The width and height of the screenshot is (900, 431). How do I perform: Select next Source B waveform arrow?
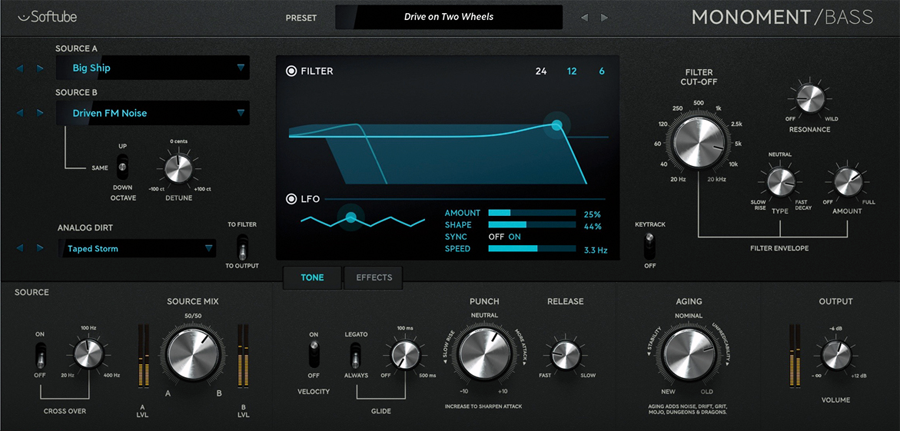coord(40,113)
